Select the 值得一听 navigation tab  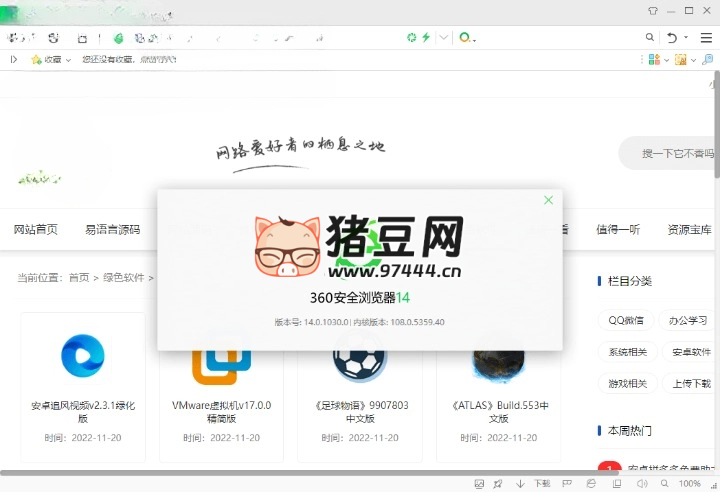click(x=617, y=229)
